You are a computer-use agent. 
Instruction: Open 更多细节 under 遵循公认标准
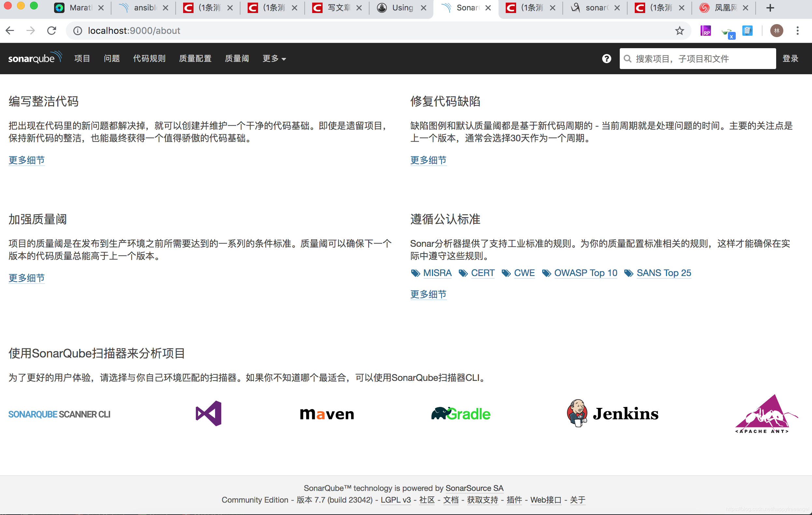[428, 294]
